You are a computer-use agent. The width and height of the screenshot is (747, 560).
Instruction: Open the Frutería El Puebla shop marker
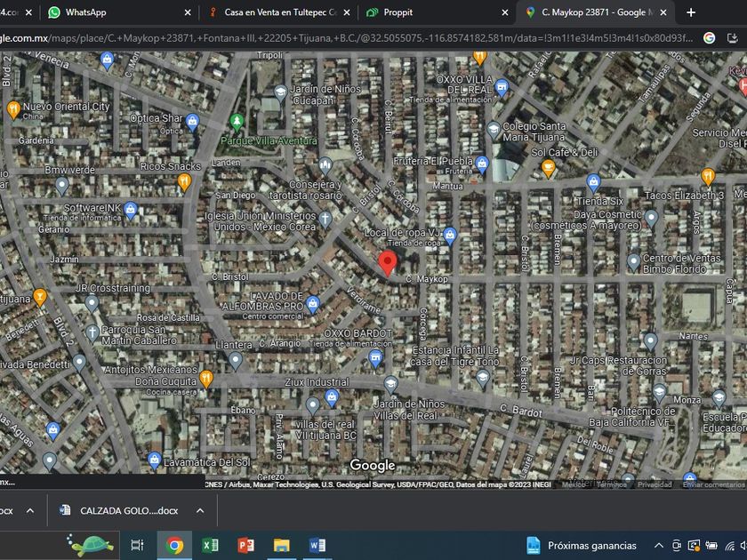(x=481, y=164)
